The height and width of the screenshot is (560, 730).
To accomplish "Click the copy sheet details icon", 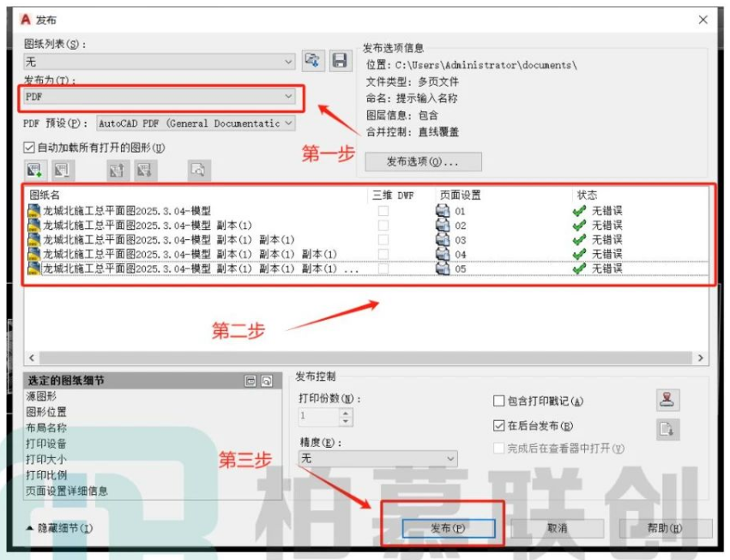I will pos(250,381).
